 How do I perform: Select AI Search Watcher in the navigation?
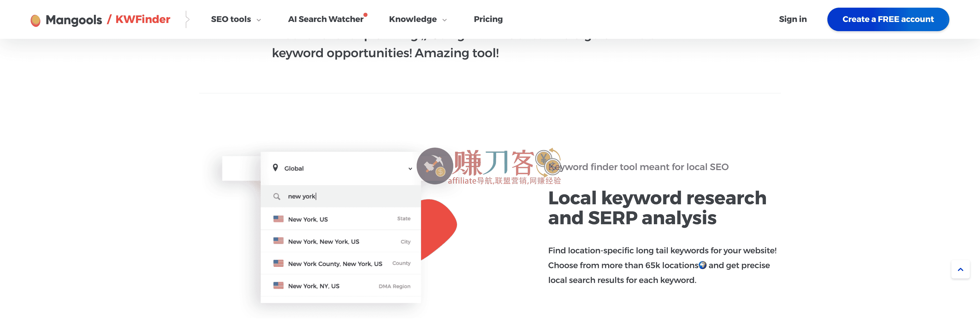326,19
